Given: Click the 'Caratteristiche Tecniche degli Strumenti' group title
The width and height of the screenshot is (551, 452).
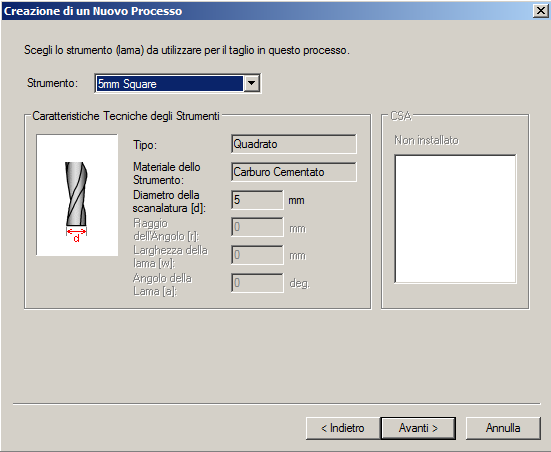Looking at the screenshot, I should click(126, 116).
